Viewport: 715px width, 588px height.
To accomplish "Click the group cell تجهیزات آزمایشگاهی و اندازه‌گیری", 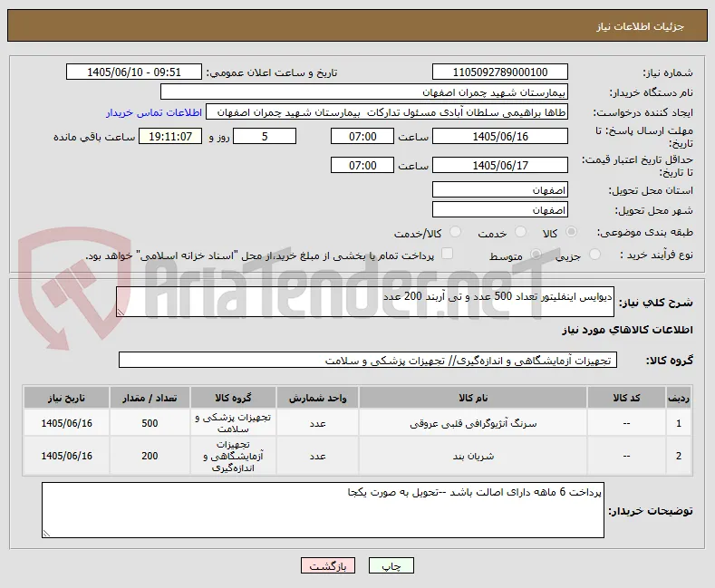I will (233, 456).
